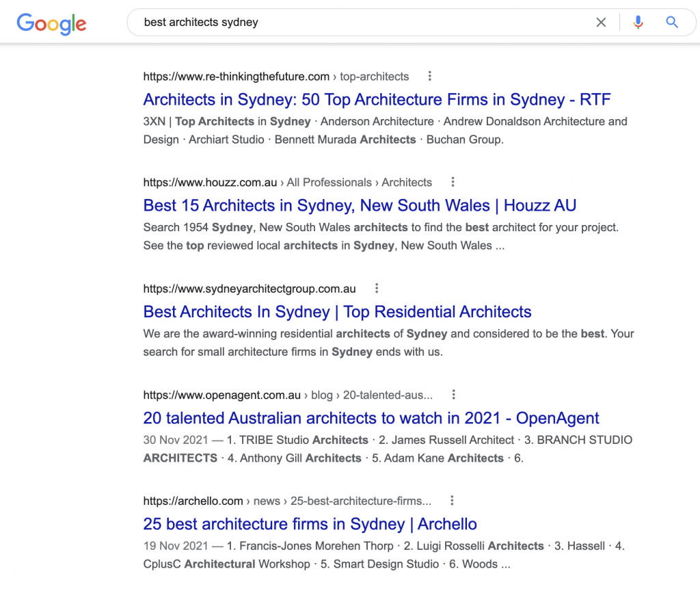Screen dimensions: 700x591
Task: Click snippet 'We are the award-winning residential architects'
Action: (267, 333)
